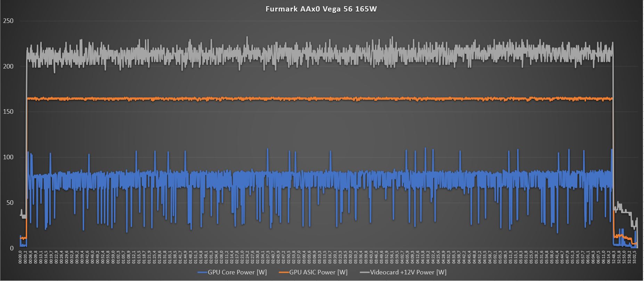Click the chart title Furmark AAx0 Vega 56 165W
This screenshot has height=281, width=644.
tap(321, 9)
